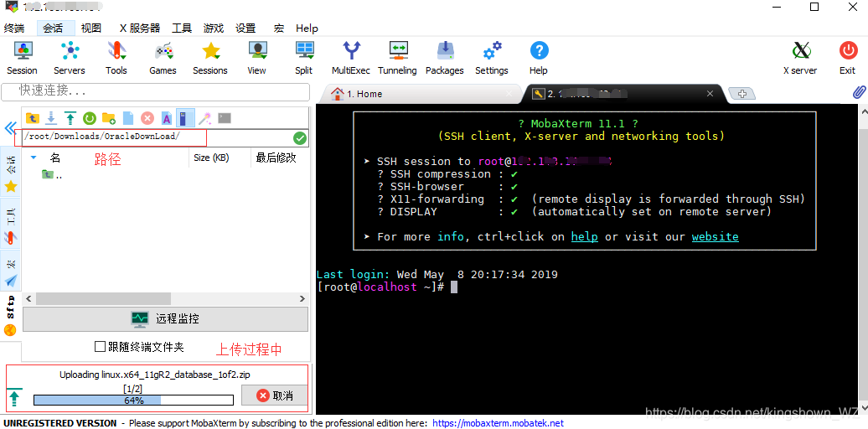Viewport: 868px width, 429px height.
Task: Open the Packages tool
Action: point(445,58)
